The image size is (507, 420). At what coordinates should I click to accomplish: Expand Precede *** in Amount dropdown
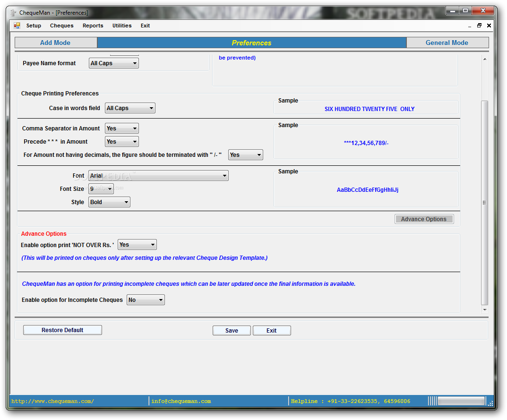[122, 142]
